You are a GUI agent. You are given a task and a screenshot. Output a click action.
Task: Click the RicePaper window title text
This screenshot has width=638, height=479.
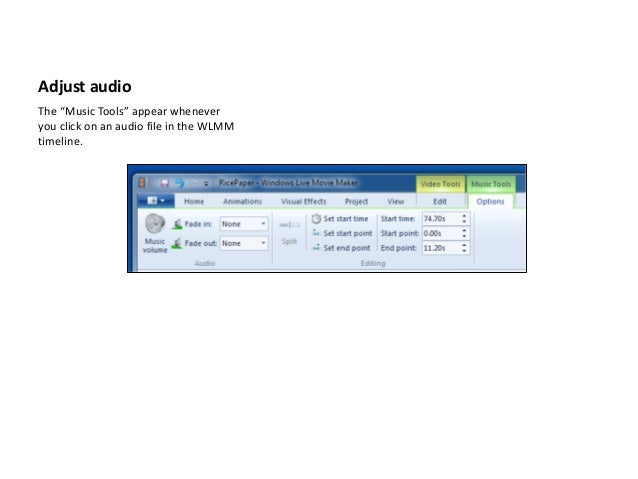click(288, 183)
